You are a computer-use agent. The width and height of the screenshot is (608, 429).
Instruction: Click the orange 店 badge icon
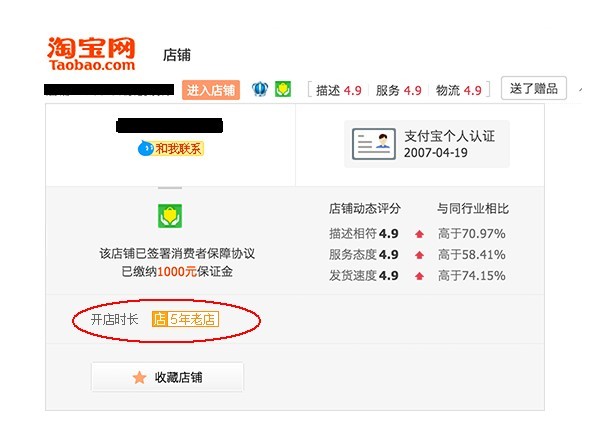[159, 319]
